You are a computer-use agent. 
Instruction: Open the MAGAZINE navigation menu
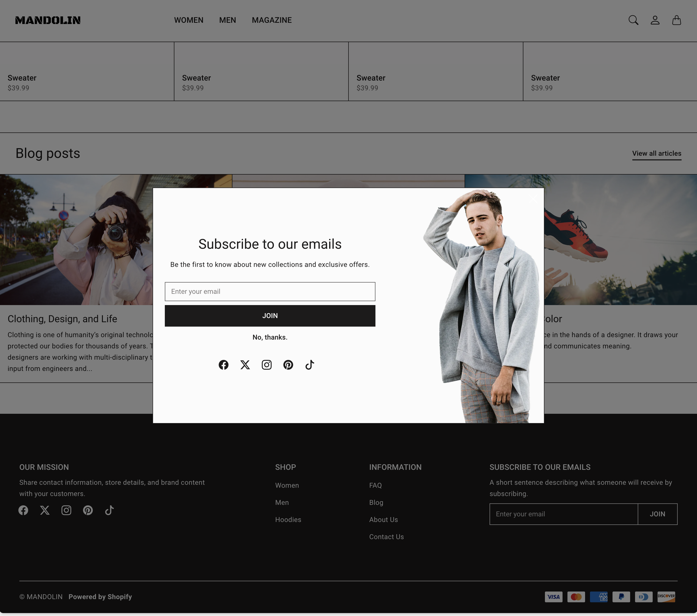[x=272, y=20]
